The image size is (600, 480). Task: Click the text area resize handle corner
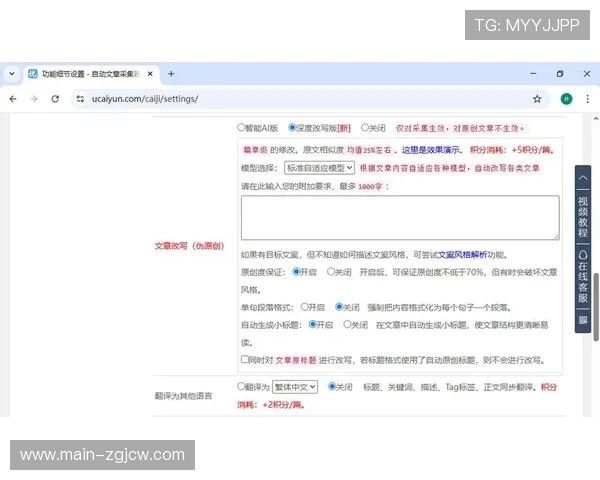pos(556,237)
